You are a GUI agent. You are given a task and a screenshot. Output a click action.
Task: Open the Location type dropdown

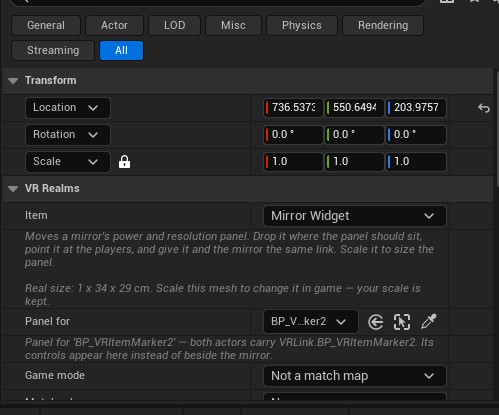[x=68, y=108]
